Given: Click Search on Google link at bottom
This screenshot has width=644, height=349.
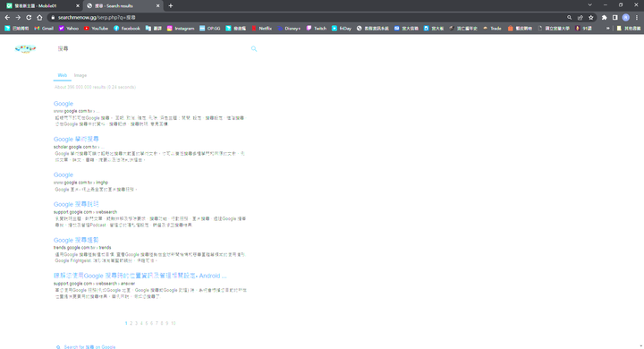Looking at the screenshot, I should [x=86, y=347].
